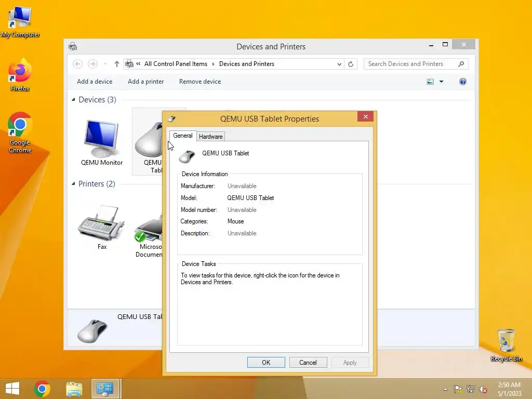Viewport: 532px width, 399px height.
Task: Click the taskbar clock and date
Action: pos(510,389)
